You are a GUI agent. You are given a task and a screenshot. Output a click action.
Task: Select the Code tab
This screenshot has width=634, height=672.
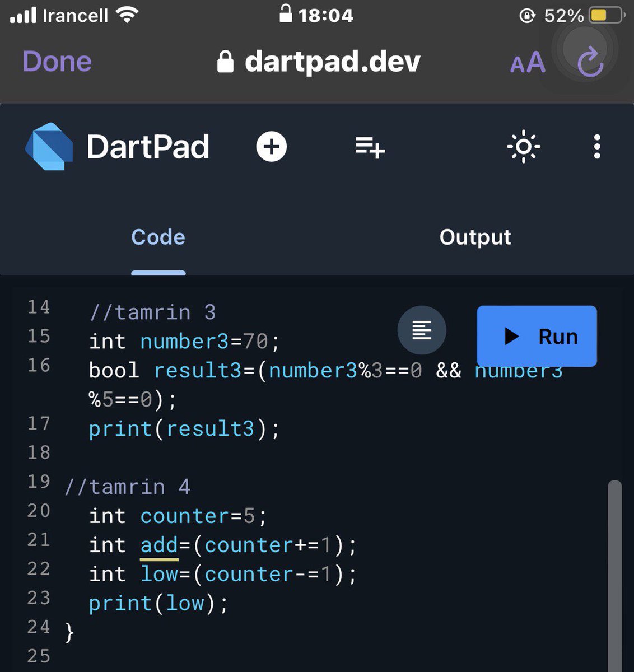tap(158, 237)
